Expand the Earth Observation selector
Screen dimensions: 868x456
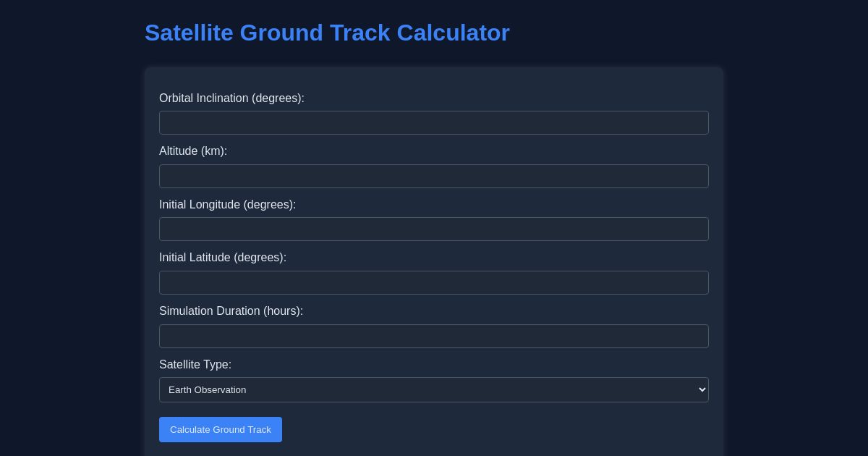434,389
